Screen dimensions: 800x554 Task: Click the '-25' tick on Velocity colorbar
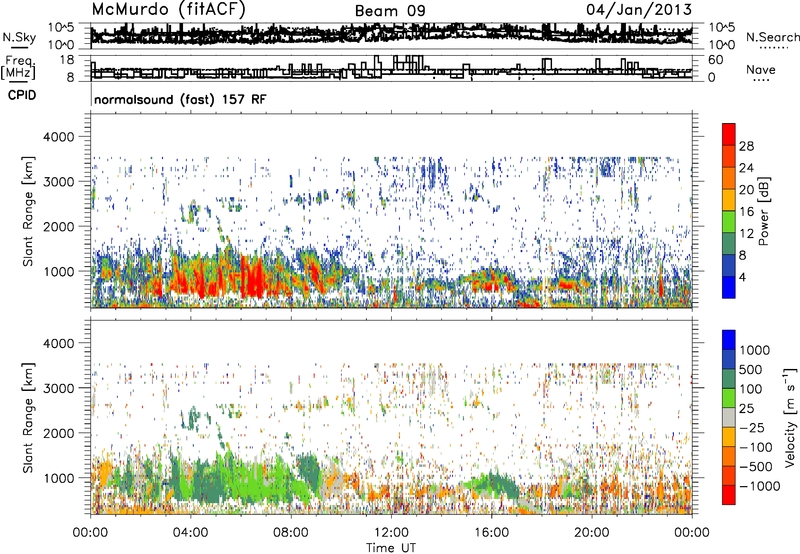752,427
